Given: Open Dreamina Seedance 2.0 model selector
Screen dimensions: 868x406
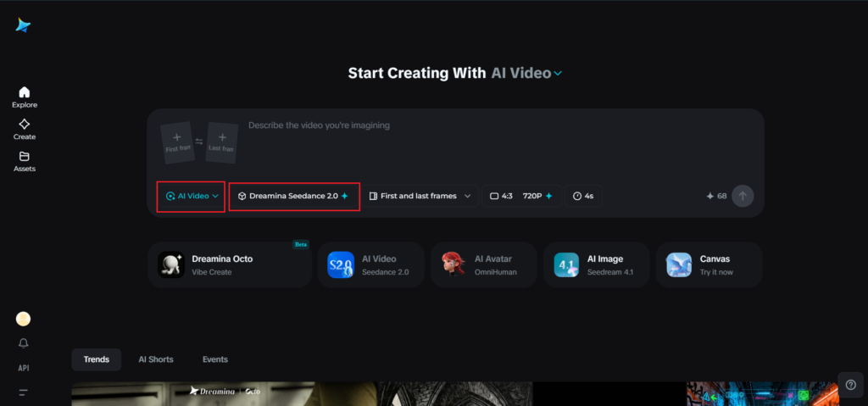Looking at the screenshot, I should coord(294,196).
